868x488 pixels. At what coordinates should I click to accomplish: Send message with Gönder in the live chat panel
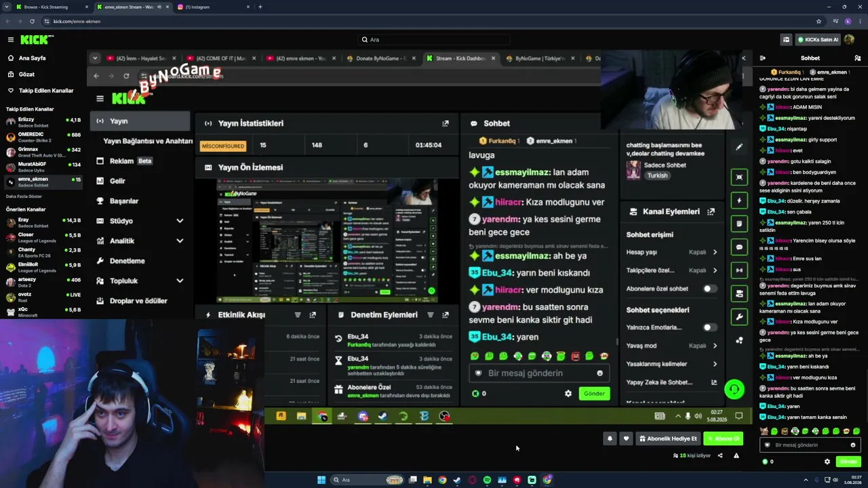848,462
